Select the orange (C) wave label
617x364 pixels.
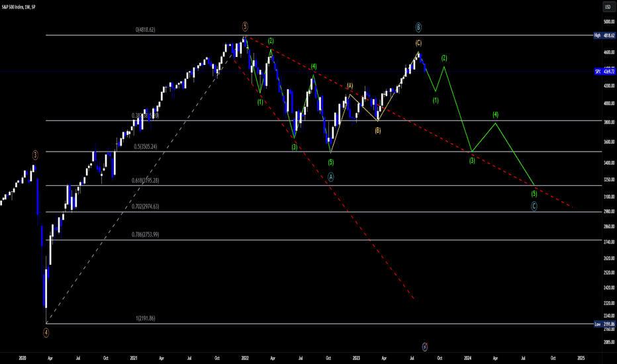pyautogui.click(x=418, y=43)
